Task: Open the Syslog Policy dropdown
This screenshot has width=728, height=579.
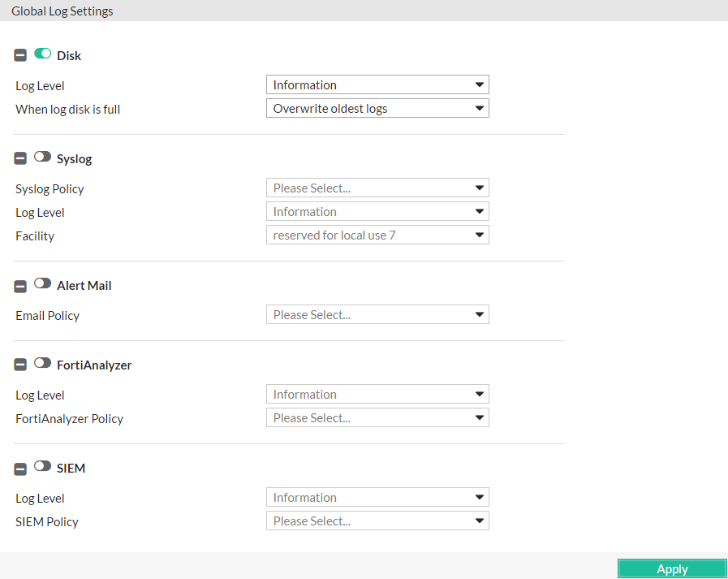Action: (x=377, y=188)
